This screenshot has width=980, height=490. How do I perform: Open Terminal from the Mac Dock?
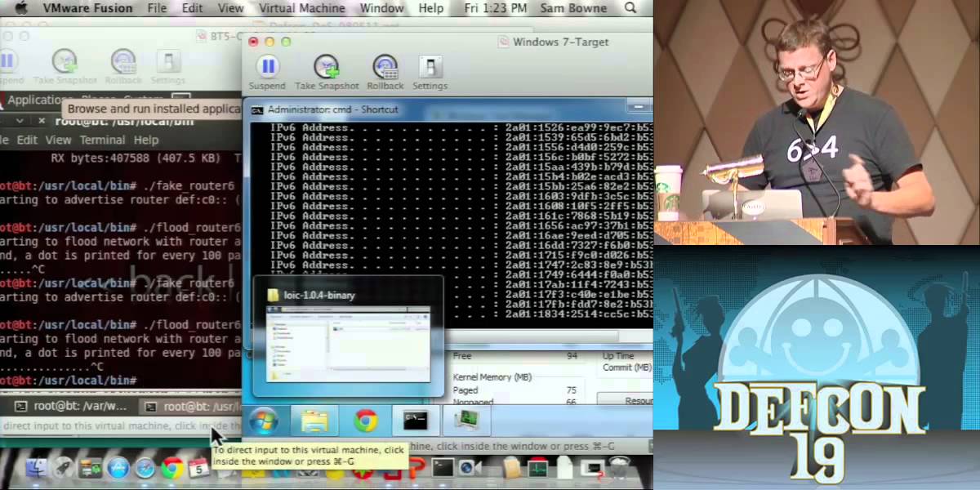point(443,469)
